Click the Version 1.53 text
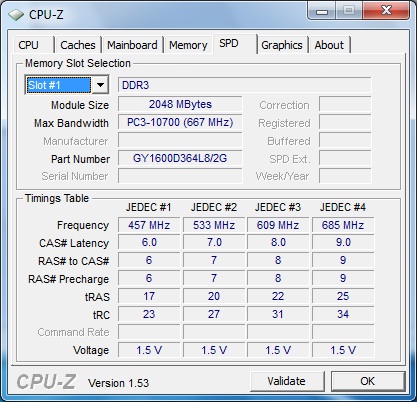The width and height of the screenshot is (417, 402). (x=119, y=383)
